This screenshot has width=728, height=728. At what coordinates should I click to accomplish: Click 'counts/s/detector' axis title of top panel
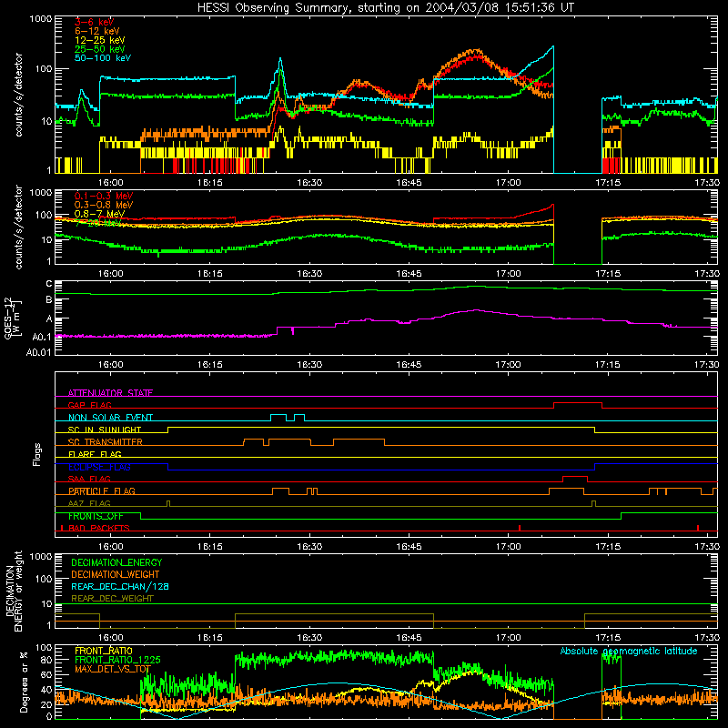[18, 95]
